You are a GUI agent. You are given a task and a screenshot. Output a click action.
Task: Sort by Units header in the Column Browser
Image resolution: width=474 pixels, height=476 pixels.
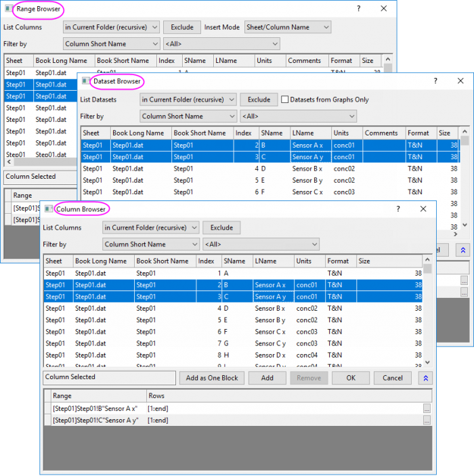click(x=309, y=261)
